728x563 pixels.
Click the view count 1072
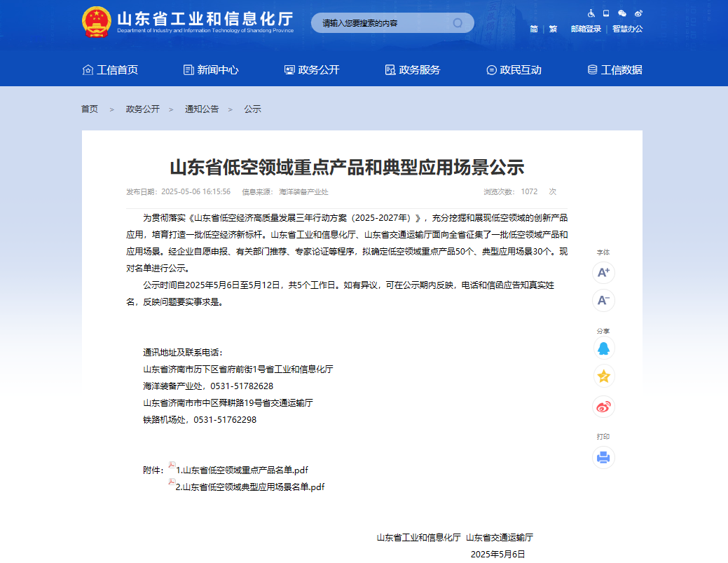pyautogui.click(x=529, y=191)
